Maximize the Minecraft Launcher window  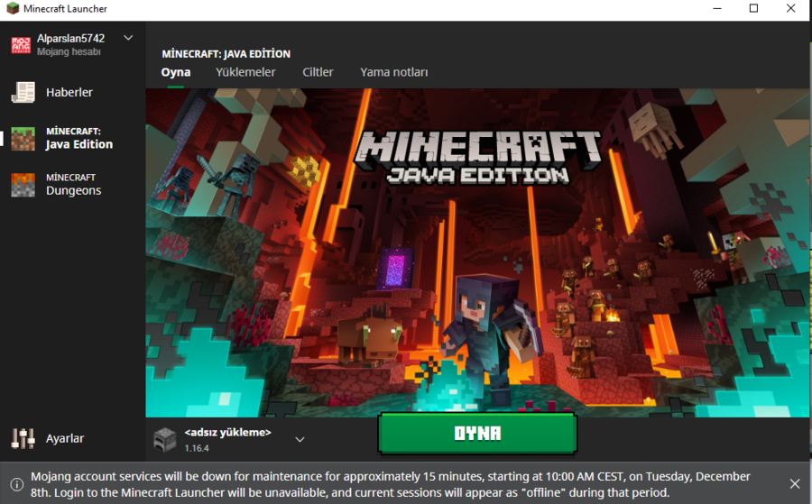754,8
